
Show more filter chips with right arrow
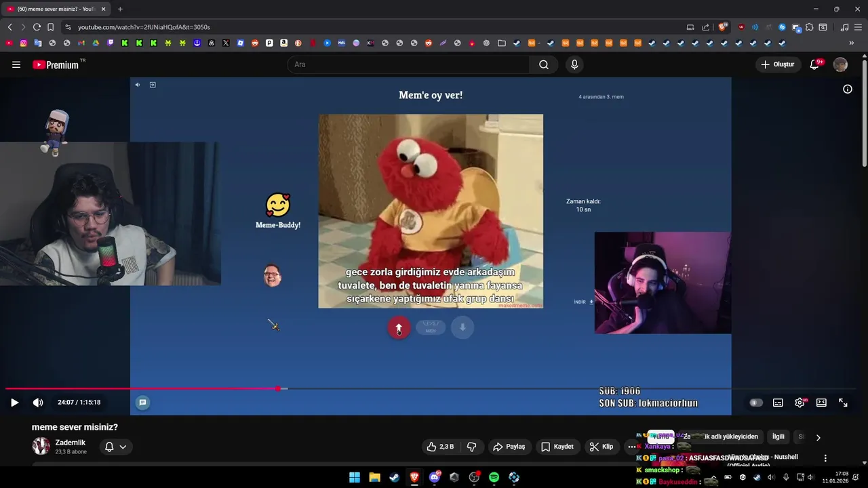(818, 437)
